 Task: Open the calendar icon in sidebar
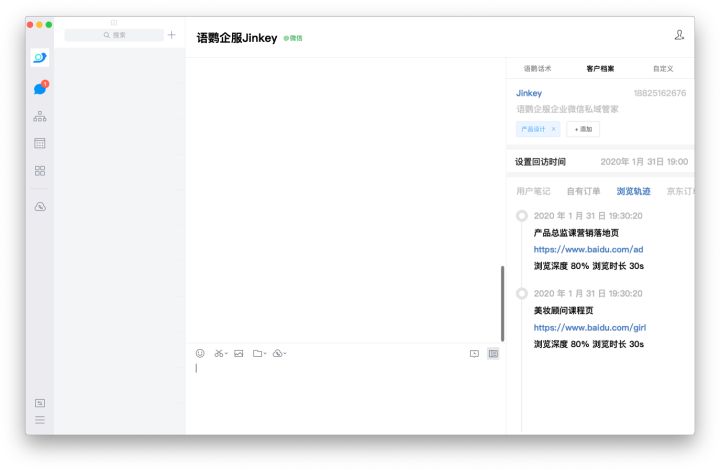[x=40, y=143]
